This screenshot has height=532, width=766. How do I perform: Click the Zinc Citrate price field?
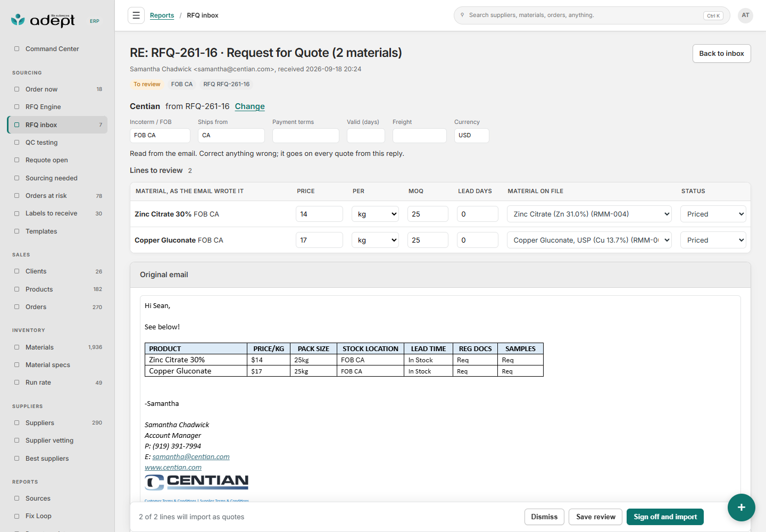tap(319, 214)
